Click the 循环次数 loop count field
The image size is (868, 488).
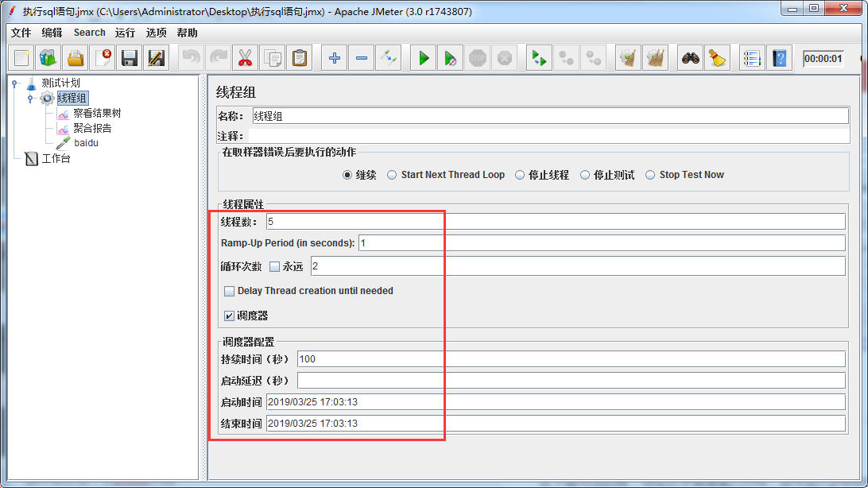point(578,266)
